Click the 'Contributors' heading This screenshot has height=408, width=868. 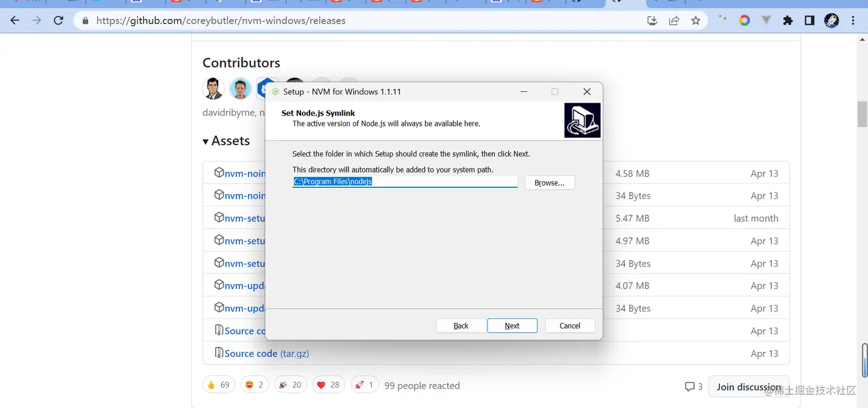coord(241,63)
